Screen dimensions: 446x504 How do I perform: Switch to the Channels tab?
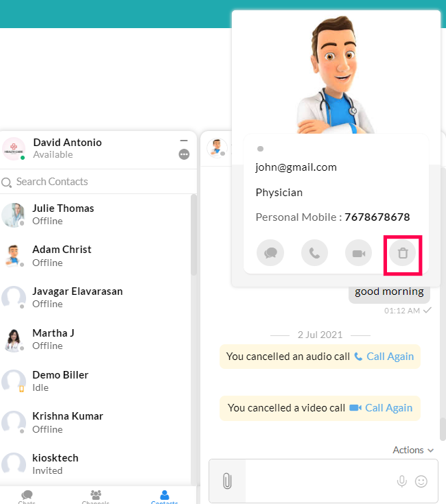96,496
